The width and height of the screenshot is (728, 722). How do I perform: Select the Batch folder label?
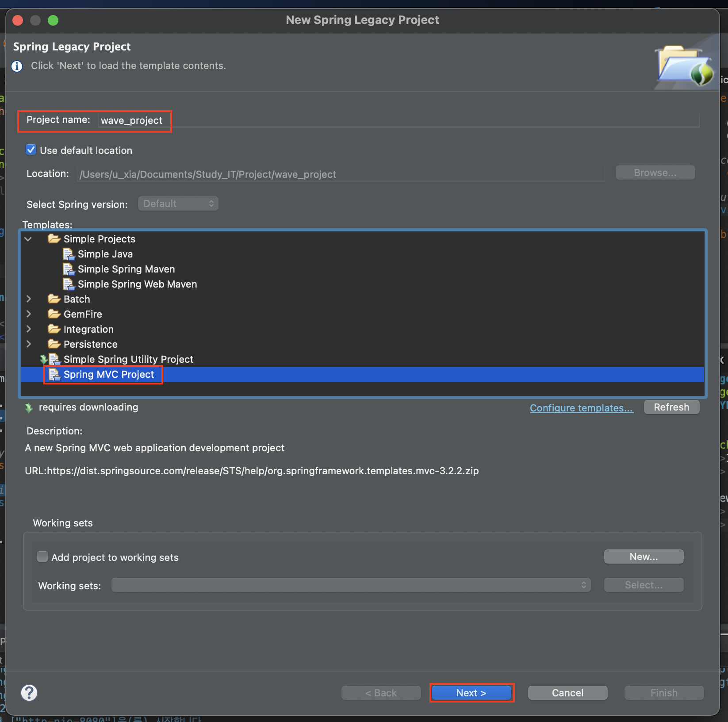(77, 299)
